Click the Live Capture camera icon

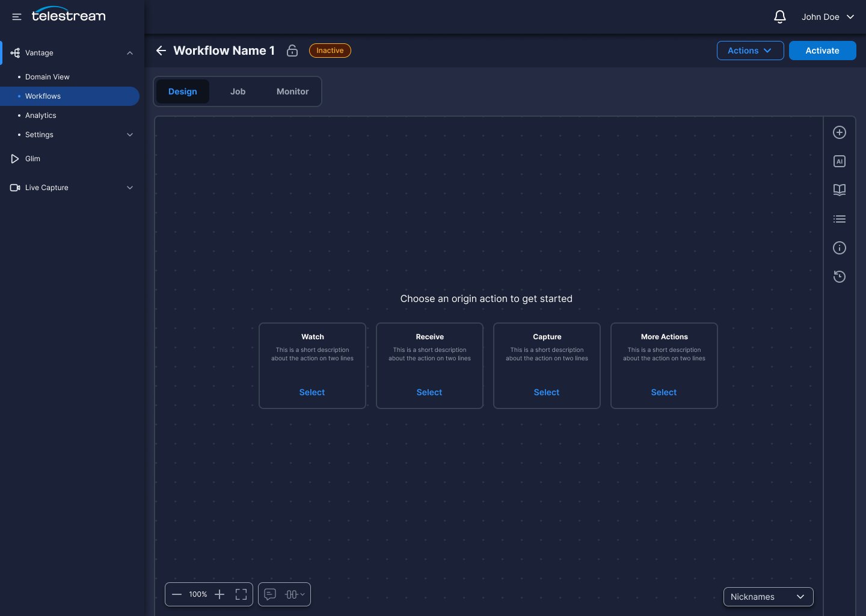15,188
